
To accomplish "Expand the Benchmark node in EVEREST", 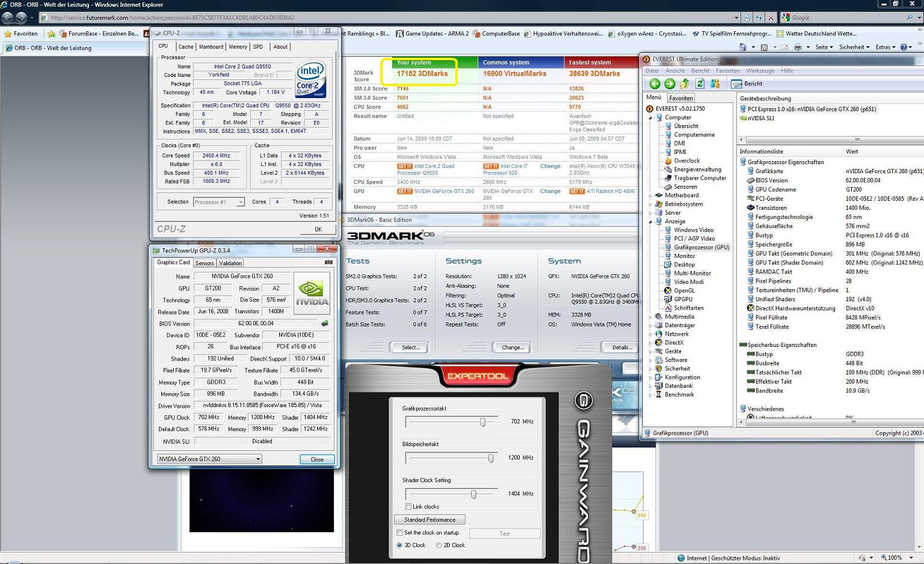I will click(x=650, y=395).
